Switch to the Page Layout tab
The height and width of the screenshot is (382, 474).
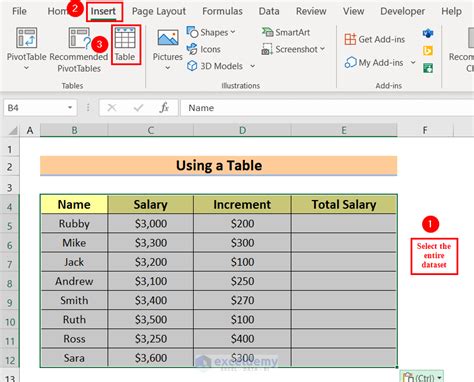click(159, 11)
